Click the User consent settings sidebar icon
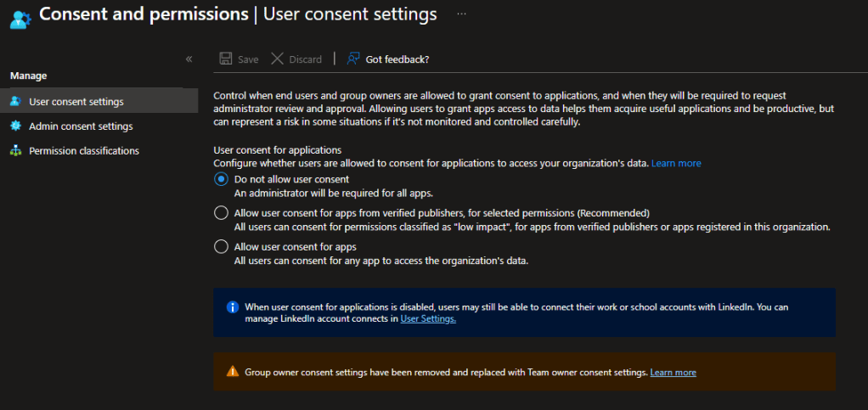The image size is (868, 410). tap(14, 102)
